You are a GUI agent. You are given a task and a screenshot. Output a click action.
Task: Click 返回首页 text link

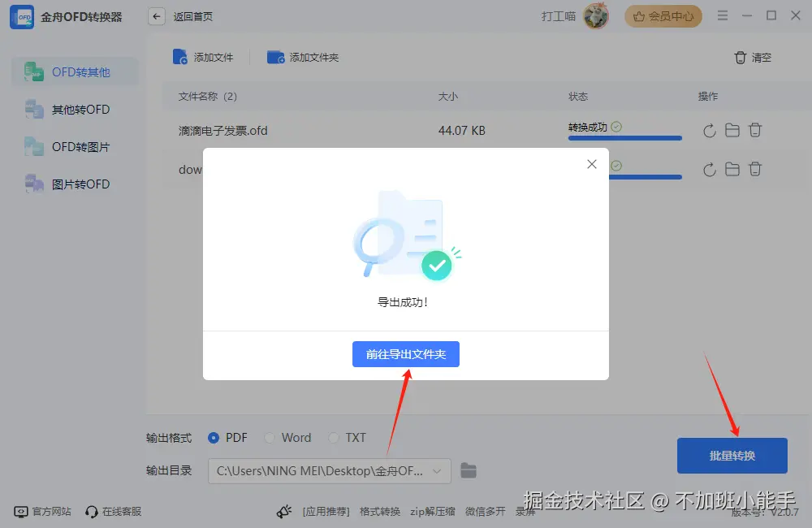click(x=192, y=16)
